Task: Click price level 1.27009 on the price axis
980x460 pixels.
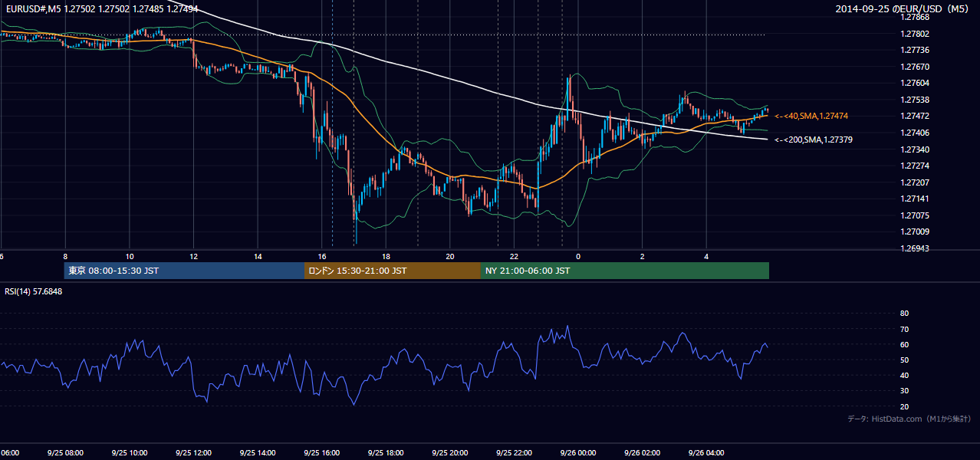Action: pos(914,232)
